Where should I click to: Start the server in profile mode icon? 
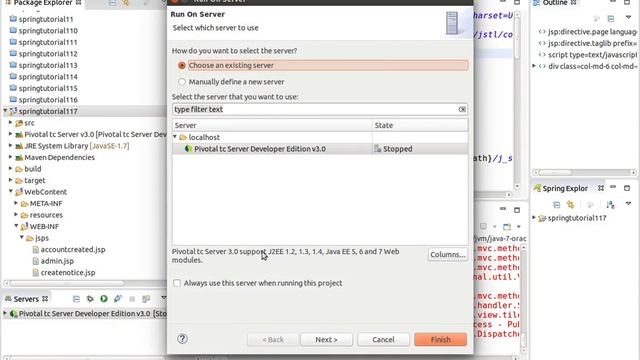coord(118,299)
